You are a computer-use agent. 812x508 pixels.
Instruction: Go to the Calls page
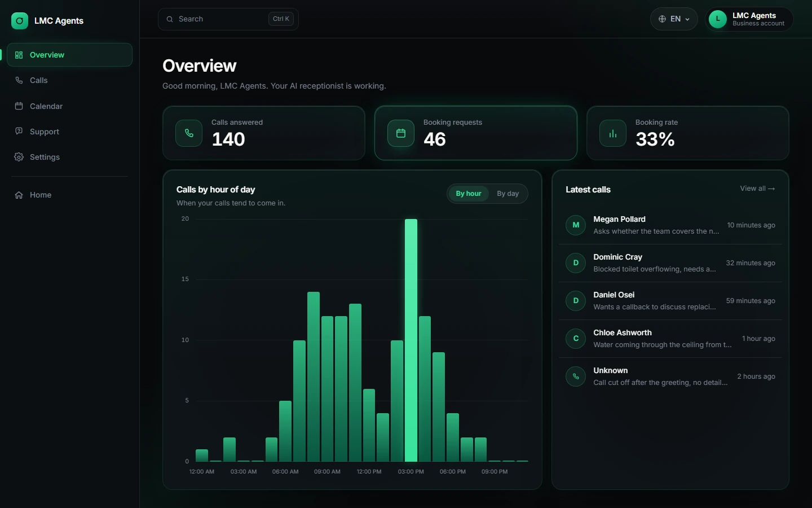pos(69,80)
